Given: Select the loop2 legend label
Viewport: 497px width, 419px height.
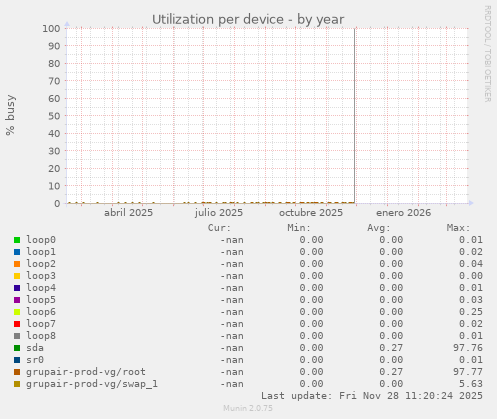Looking at the screenshot, I should point(41,264).
